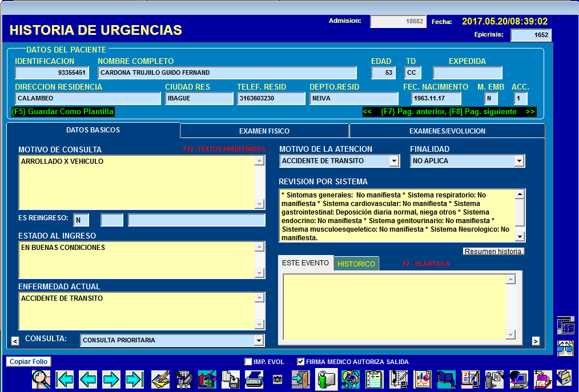Click the hand holding pink paper icon
The height and width of the screenshot is (392, 579).
click(x=543, y=379)
